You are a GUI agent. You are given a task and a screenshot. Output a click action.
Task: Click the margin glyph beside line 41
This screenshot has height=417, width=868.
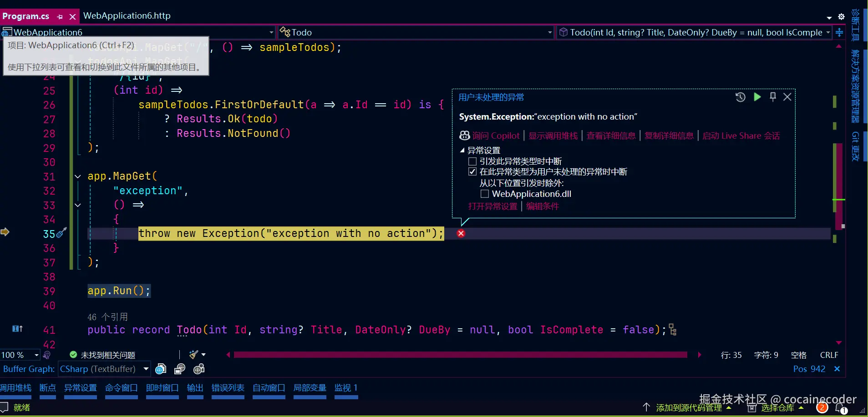(17, 329)
